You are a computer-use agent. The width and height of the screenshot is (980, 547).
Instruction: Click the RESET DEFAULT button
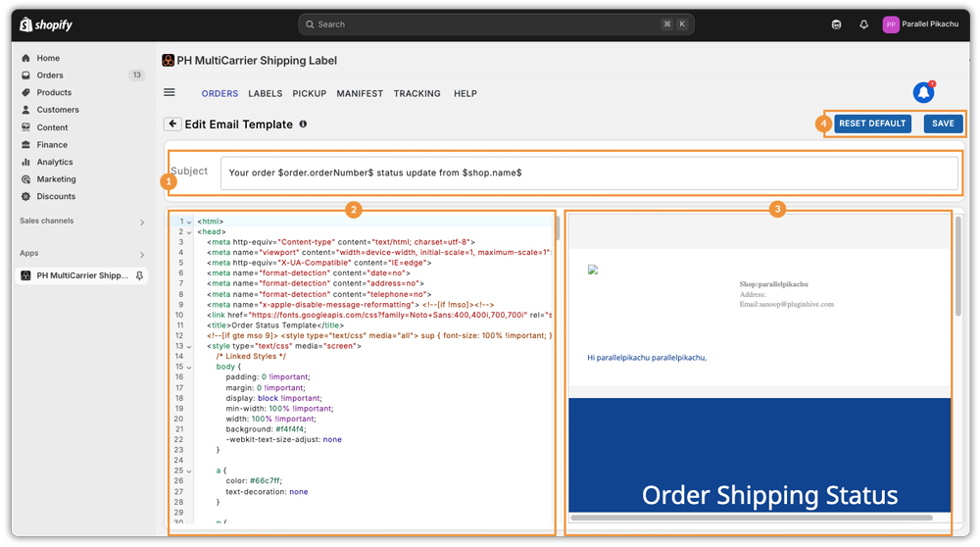click(x=872, y=124)
